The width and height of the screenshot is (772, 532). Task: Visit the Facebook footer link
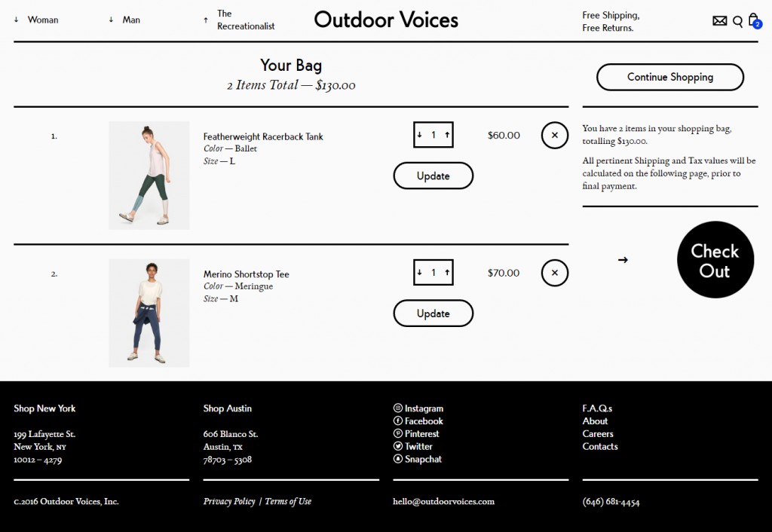pyautogui.click(x=418, y=420)
